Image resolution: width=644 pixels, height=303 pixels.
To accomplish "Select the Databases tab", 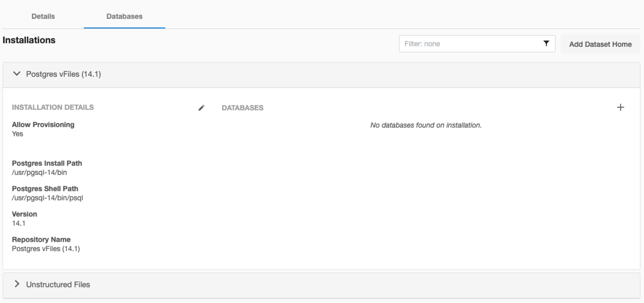I will (x=124, y=16).
